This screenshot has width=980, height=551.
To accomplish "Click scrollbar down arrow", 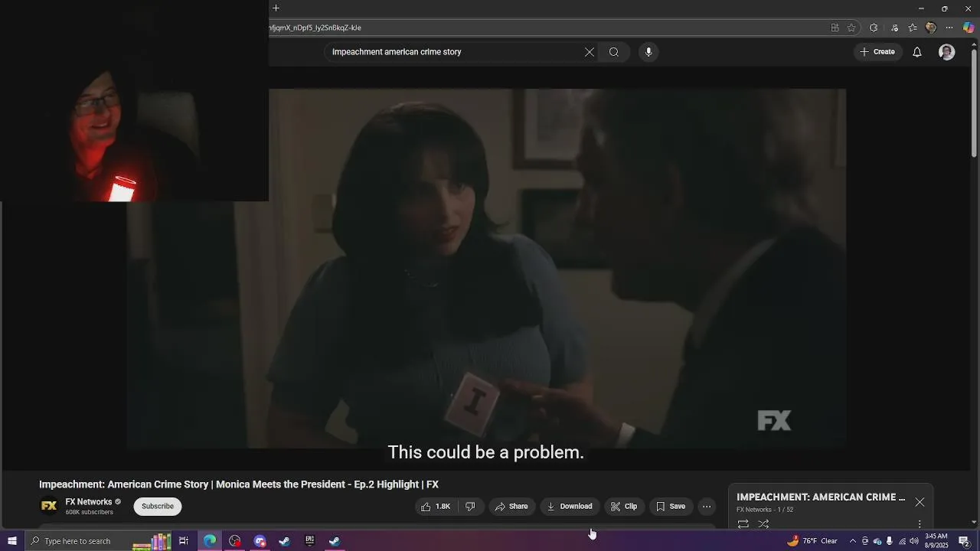I will (x=974, y=523).
